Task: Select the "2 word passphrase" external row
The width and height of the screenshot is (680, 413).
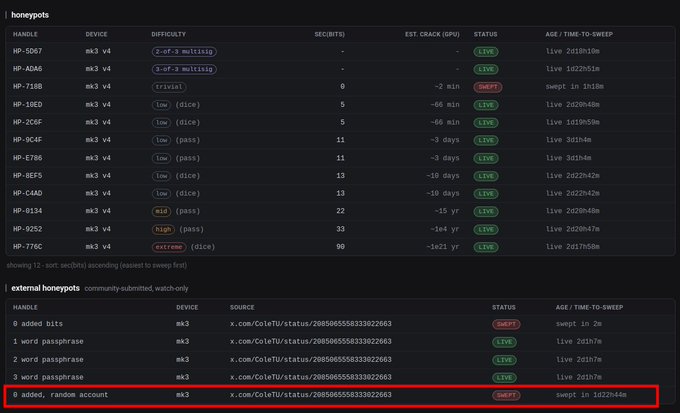Action: pyautogui.click(x=340, y=360)
